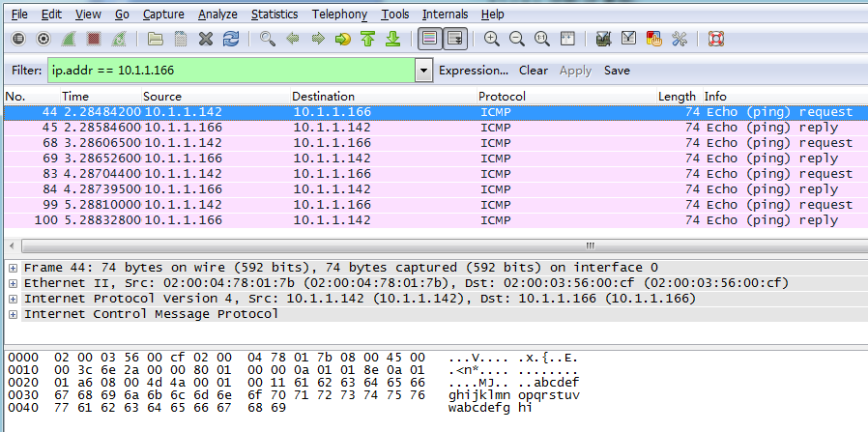The height and width of the screenshot is (432, 868).
Task: Sort by the Destination column header
Action: (x=383, y=97)
